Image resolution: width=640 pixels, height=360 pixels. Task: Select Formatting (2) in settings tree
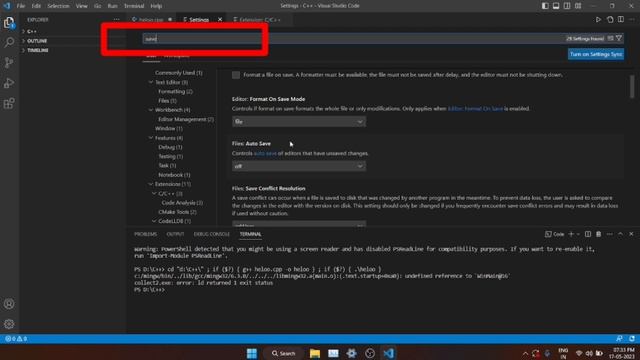[x=175, y=91]
